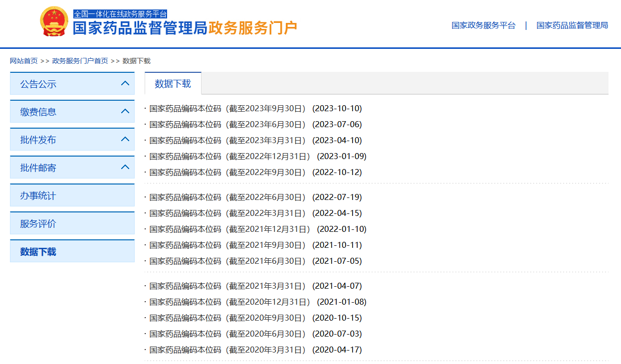Toggle the 批件邮寄 chevron arrow

coord(125,168)
